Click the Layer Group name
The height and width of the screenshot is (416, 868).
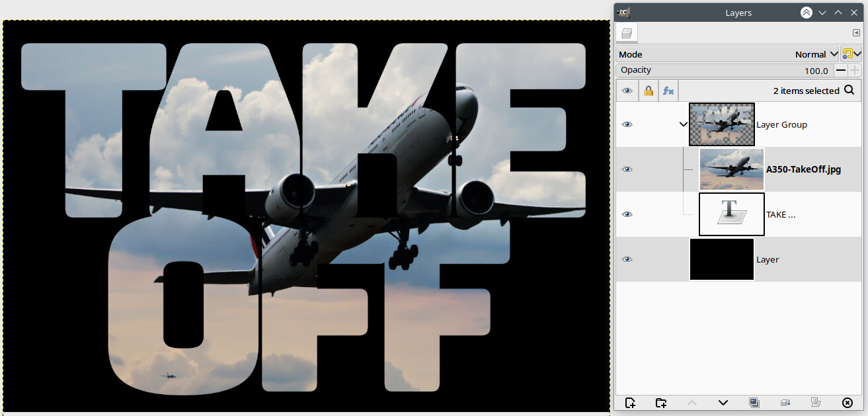click(x=781, y=124)
